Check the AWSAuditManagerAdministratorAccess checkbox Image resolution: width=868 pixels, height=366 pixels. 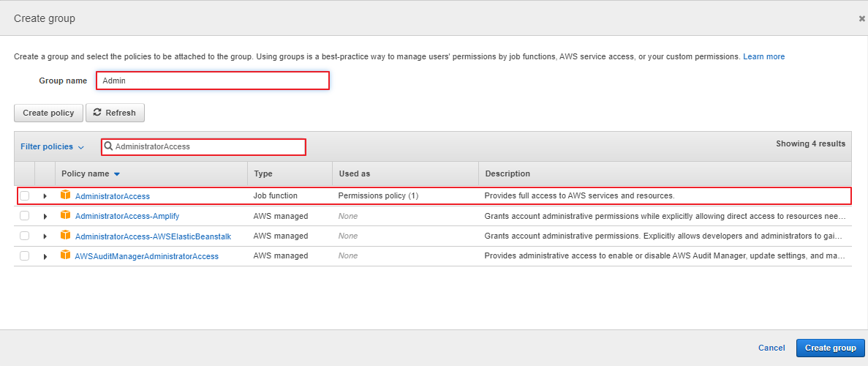(x=24, y=255)
